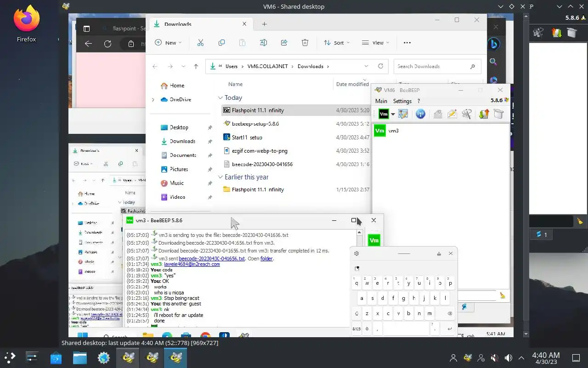Screen dimensions: 588x368
Task: Click the browser back arrow
Action: (x=88, y=44)
